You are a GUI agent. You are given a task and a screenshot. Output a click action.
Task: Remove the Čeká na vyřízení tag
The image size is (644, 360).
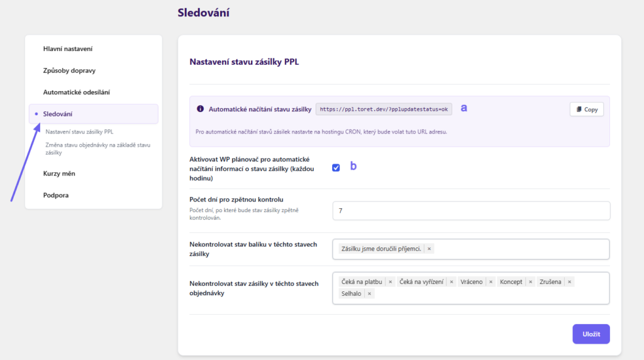pos(452,282)
